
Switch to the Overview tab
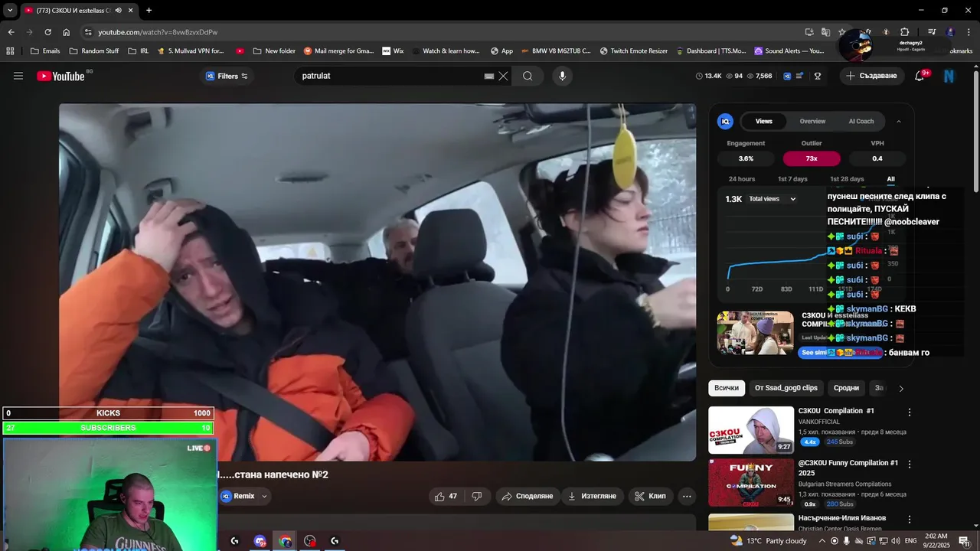coord(812,121)
